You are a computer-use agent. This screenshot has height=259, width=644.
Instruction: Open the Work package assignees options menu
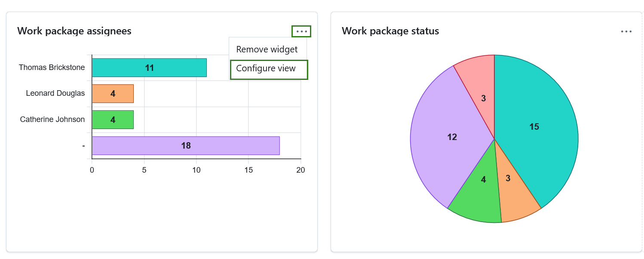pos(301,31)
